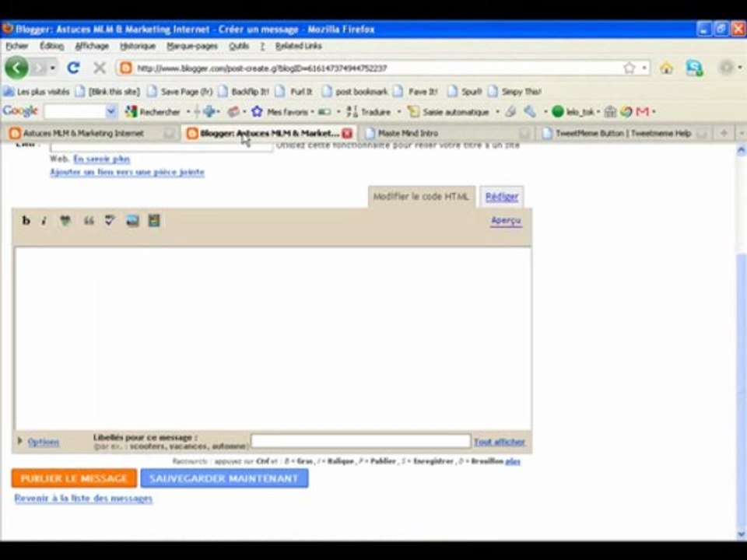Switch to Astuces MLM & Marketing Internet tab
The image size is (747, 560).
[x=83, y=133]
